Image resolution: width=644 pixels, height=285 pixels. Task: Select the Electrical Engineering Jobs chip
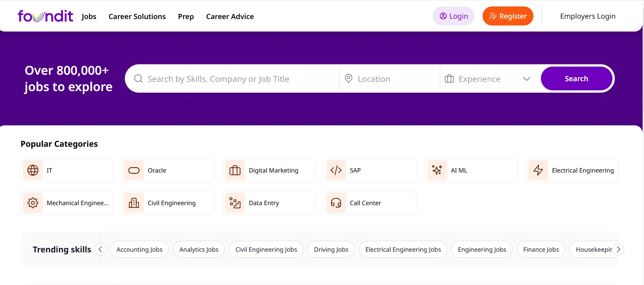(x=403, y=249)
